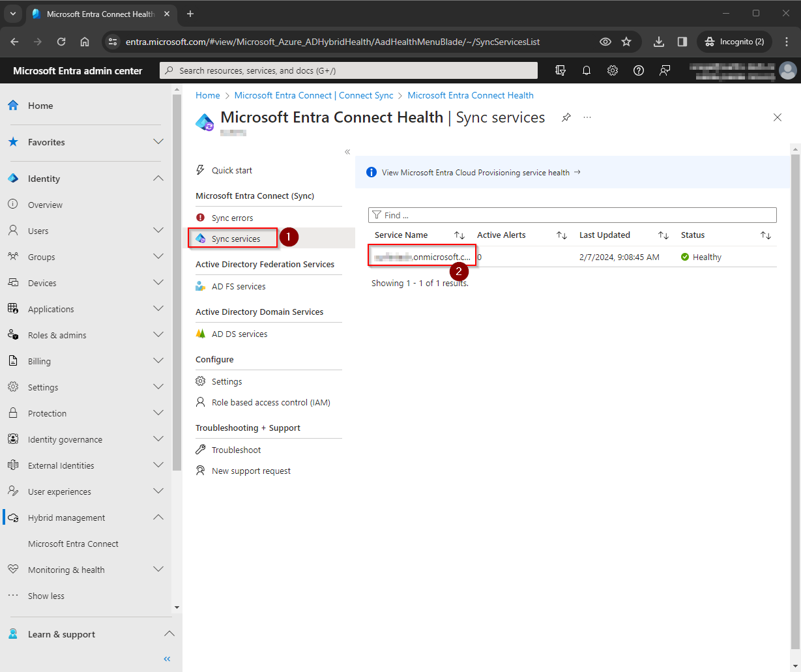This screenshot has width=801, height=672.
Task: Close the Sync services blade
Action: (x=777, y=117)
